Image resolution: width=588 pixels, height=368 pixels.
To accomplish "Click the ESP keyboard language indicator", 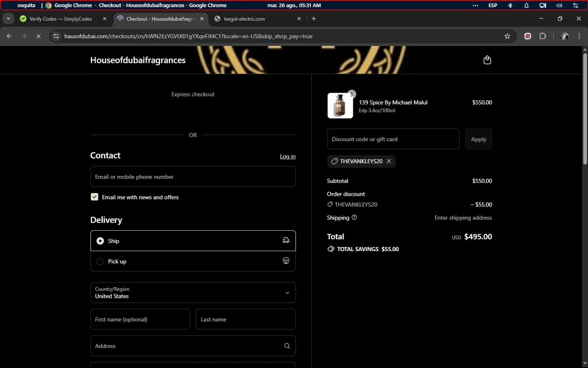I will tap(493, 5).
